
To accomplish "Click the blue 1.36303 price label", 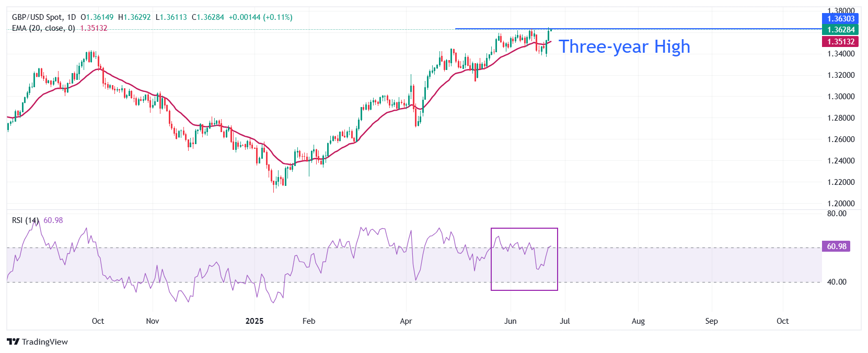I will [x=840, y=19].
